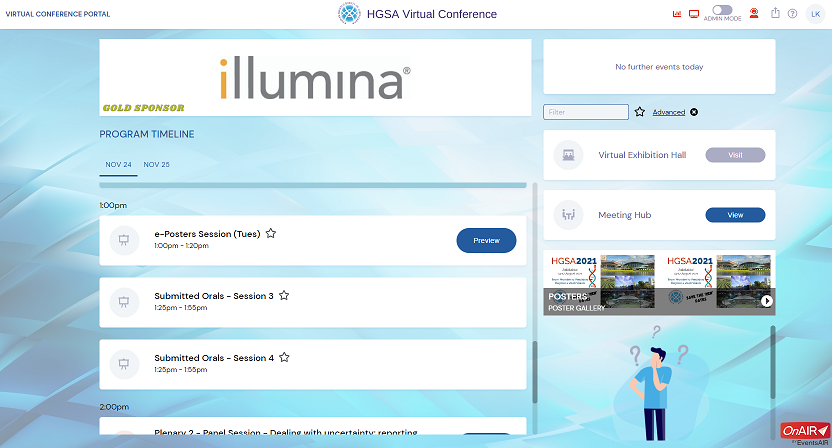This screenshot has width=832, height=448.
Task: Click the Preview button for e-Posters Session
Action: coord(486,240)
